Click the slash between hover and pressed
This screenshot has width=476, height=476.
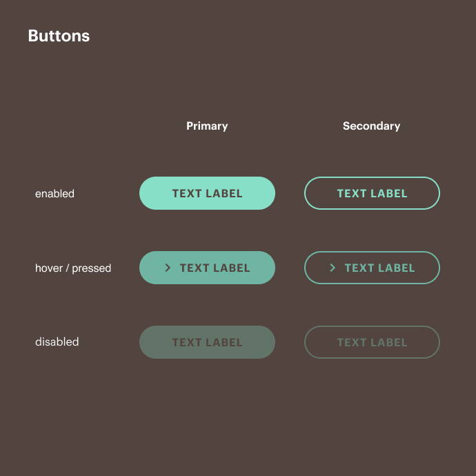[x=68, y=268]
